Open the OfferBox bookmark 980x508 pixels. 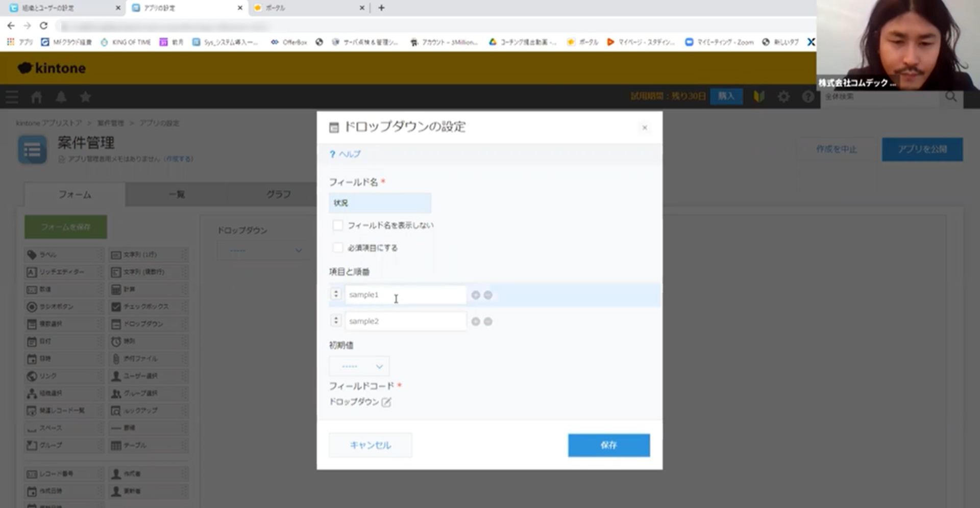289,42
